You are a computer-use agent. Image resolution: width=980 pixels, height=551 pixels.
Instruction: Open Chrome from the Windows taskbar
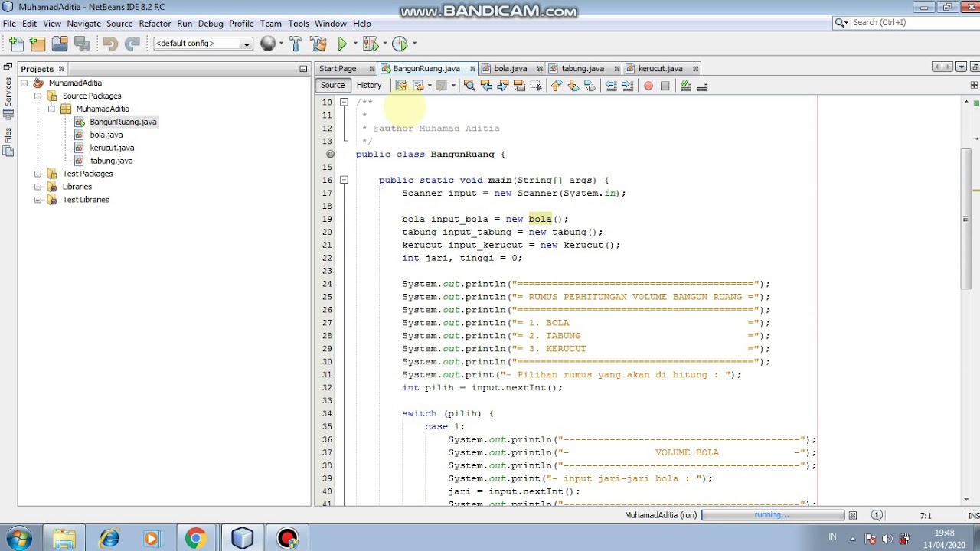pos(196,538)
